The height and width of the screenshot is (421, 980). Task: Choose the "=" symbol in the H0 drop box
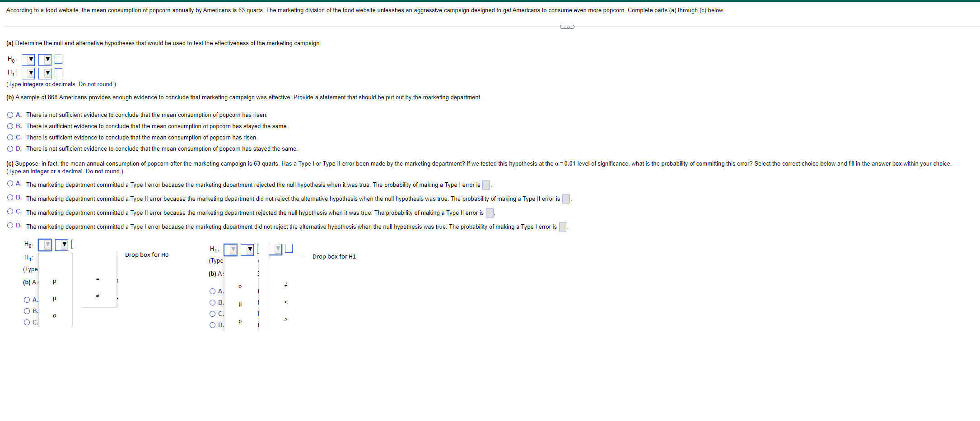point(98,279)
